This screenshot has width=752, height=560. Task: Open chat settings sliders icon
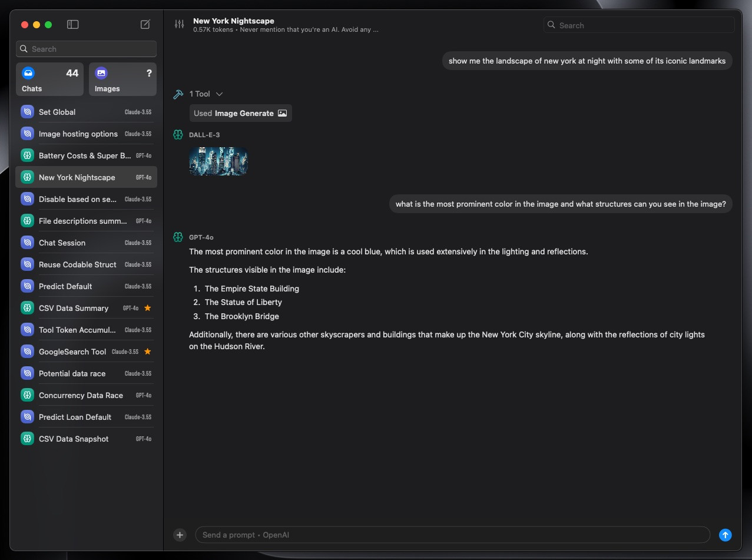click(x=179, y=24)
